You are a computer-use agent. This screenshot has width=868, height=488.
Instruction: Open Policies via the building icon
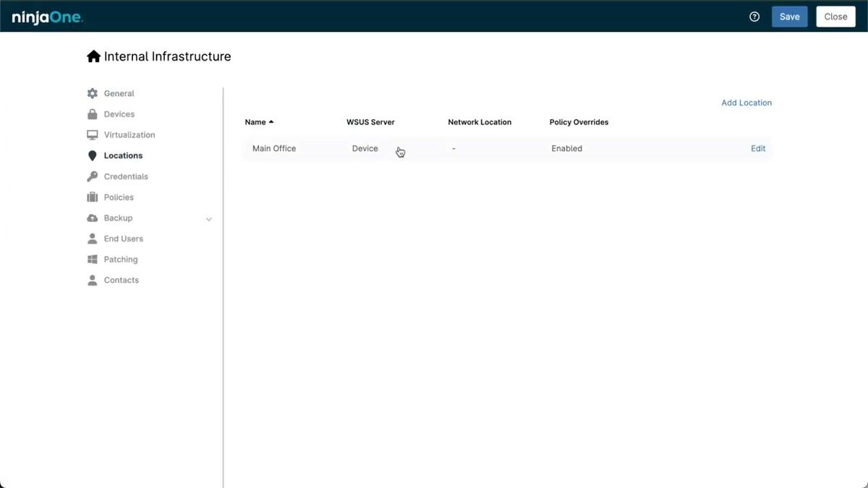pyautogui.click(x=92, y=197)
